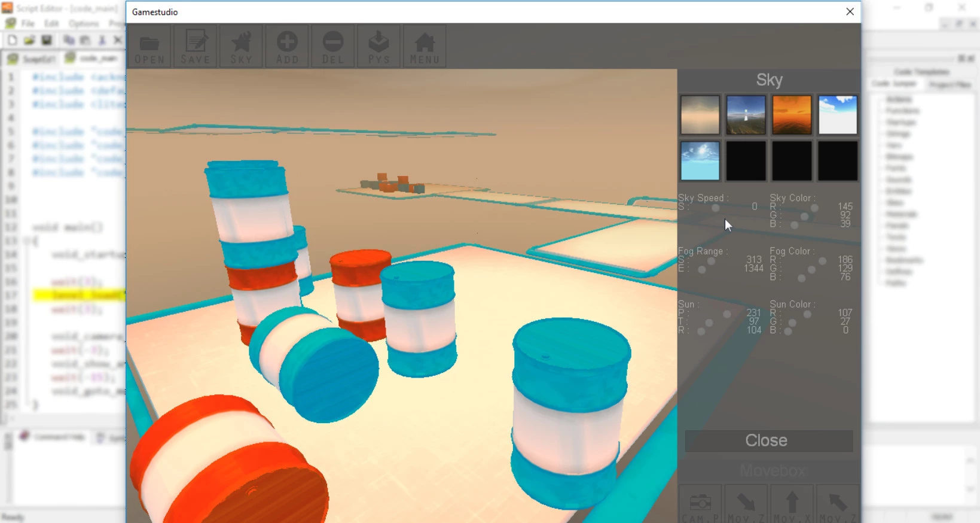Switch to code_main tab in Script Editor
The image size is (980, 523).
(92, 58)
